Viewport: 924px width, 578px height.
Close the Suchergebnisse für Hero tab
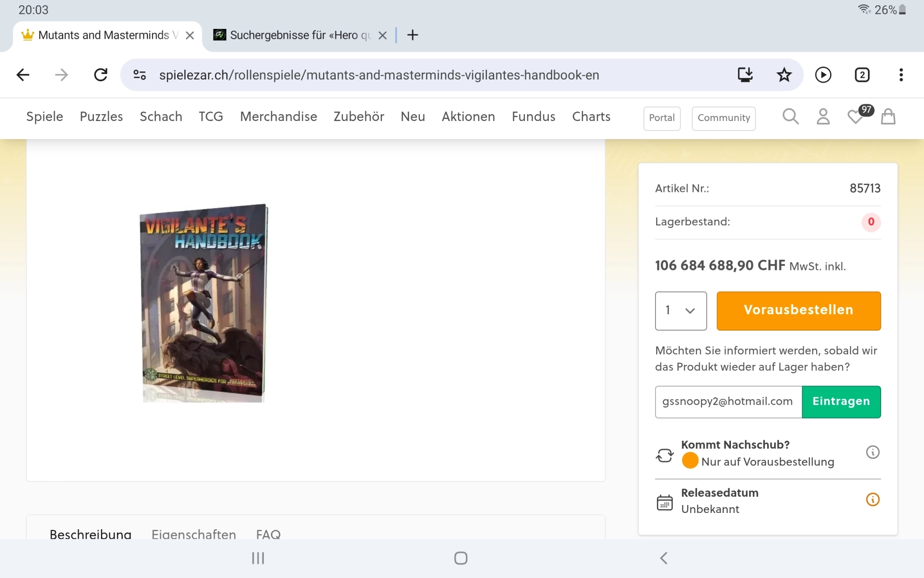[383, 35]
